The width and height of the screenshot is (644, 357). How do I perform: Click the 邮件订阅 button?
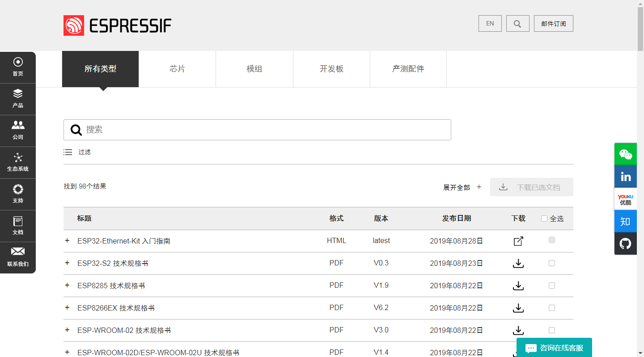[x=554, y=24]
